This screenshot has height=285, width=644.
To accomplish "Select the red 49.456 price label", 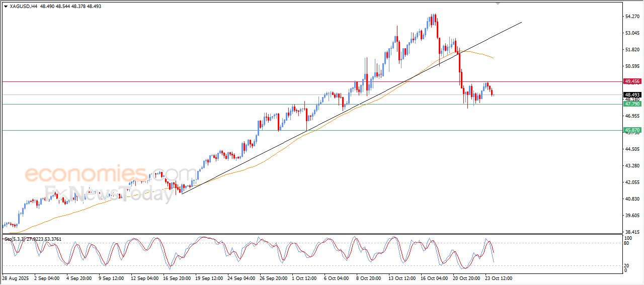I will click(x=631, y=81).
